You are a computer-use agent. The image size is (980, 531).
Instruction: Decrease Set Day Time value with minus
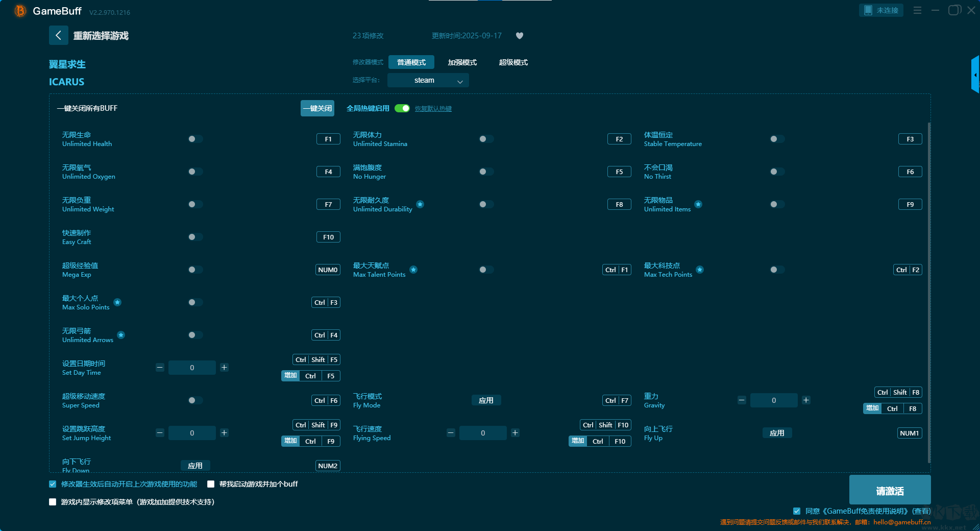tap(160, 368)
